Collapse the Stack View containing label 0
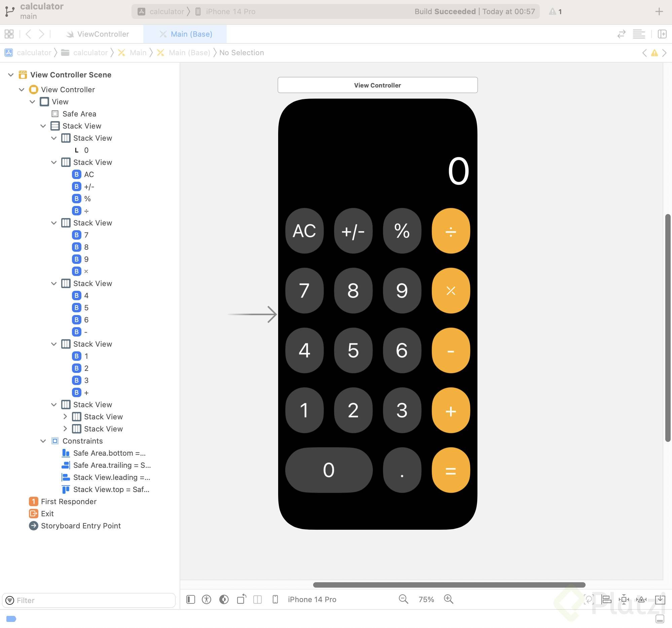The height and width of the screenshot is (628, 672). click(x=54, y=138)
